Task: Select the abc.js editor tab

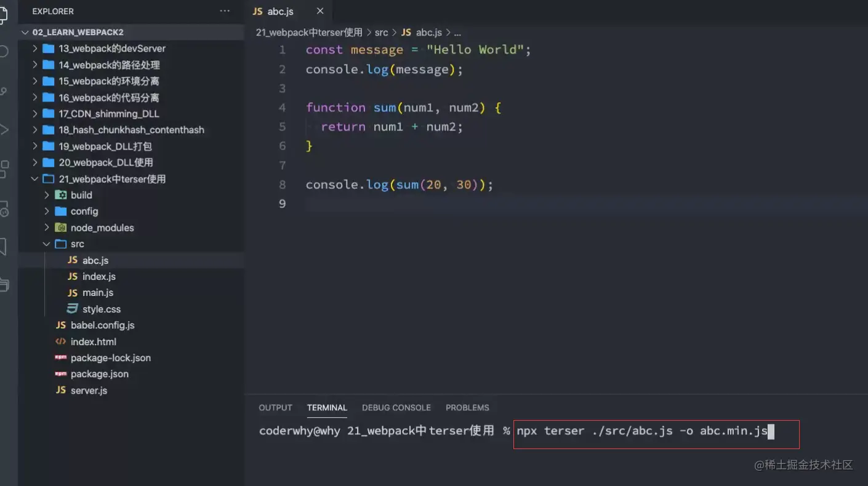Action: click(288, 11)
